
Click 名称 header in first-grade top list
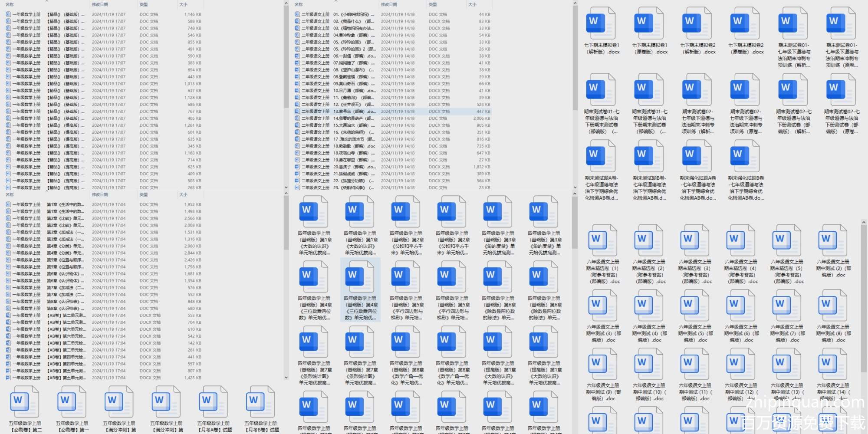point(10,4)
